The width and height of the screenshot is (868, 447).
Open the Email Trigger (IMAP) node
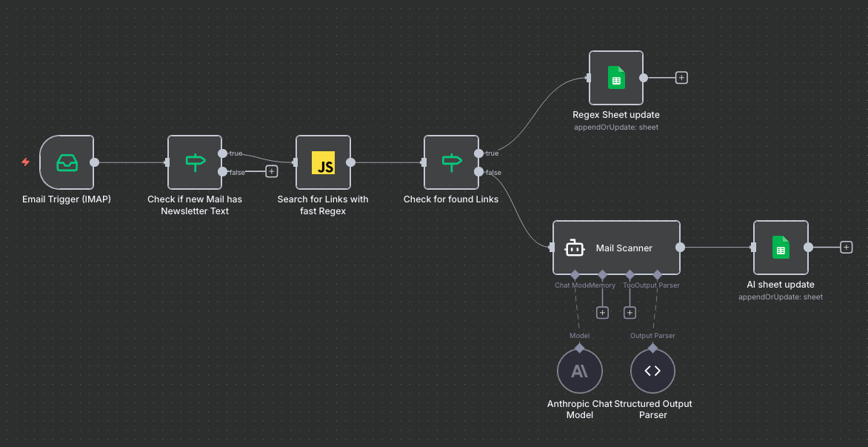(x=66, y=162)
